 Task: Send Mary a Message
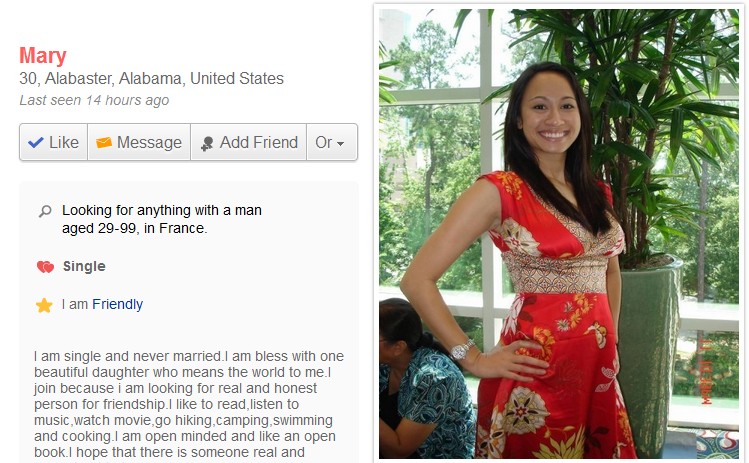click(139, 142)
